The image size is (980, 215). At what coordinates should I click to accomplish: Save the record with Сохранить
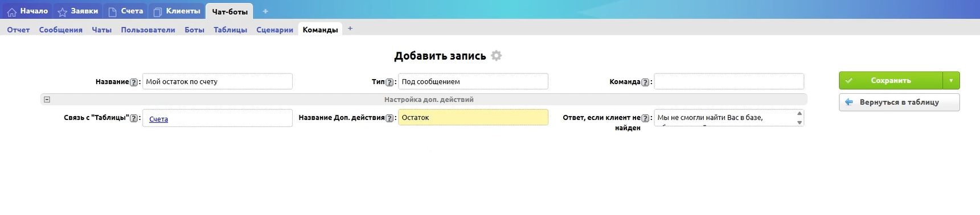pos(891,80)
